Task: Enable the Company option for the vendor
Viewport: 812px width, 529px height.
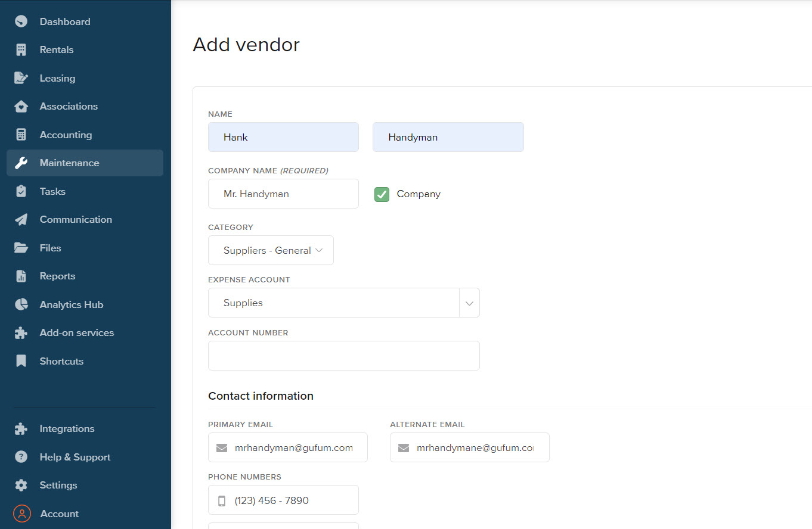Action: (381, 194)
